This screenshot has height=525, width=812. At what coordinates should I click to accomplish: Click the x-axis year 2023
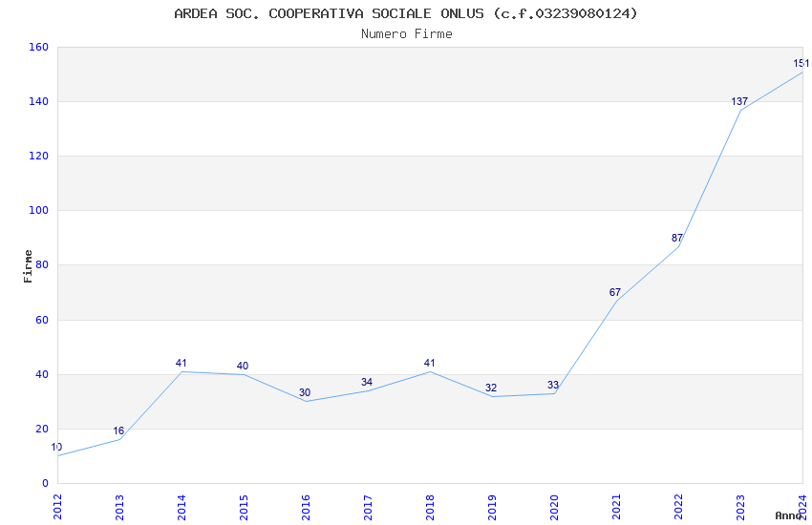coord(740,507)
